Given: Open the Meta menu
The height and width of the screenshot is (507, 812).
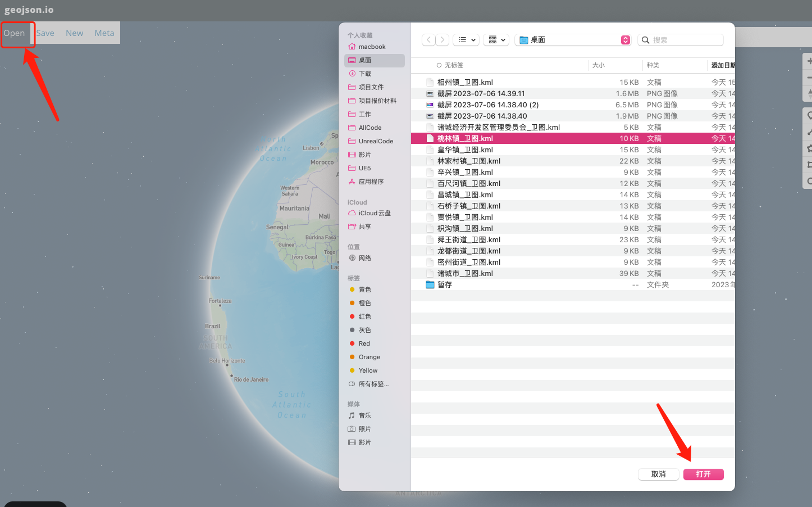Looking at the screenshot, I should tap(104, 33).
